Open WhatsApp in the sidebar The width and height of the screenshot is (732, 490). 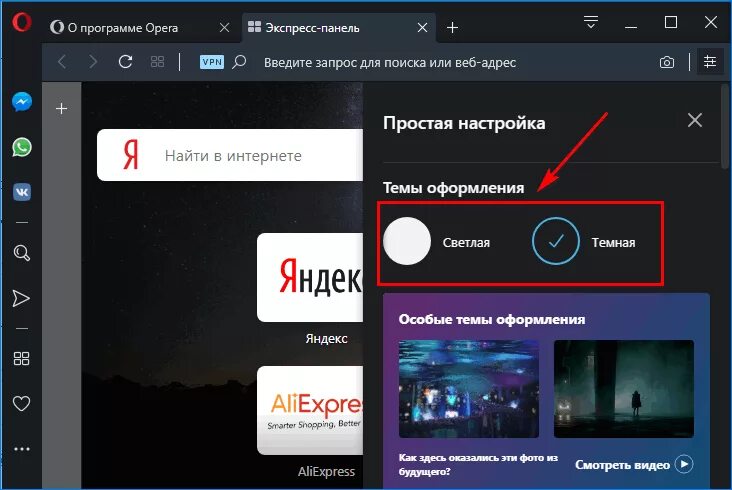[x=22, y=147]
